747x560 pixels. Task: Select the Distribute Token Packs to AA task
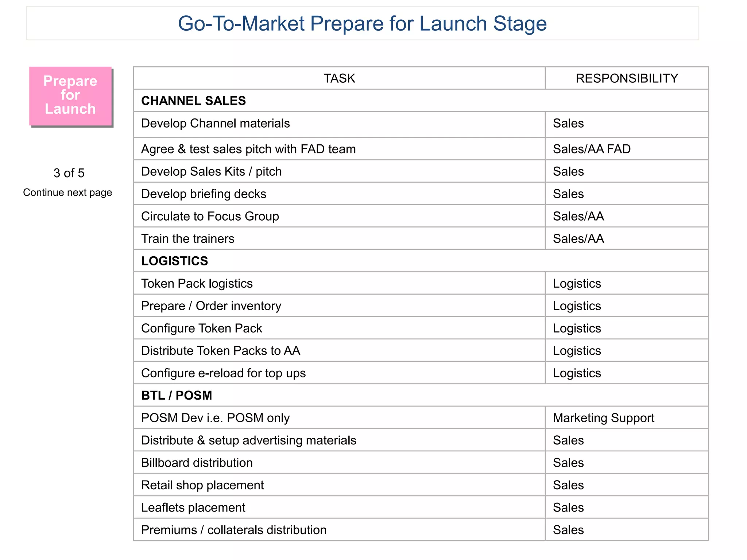(221, 351)
